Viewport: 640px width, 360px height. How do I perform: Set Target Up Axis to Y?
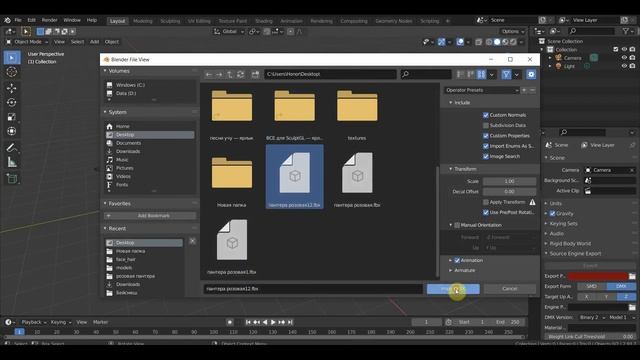tap(607, 297)
